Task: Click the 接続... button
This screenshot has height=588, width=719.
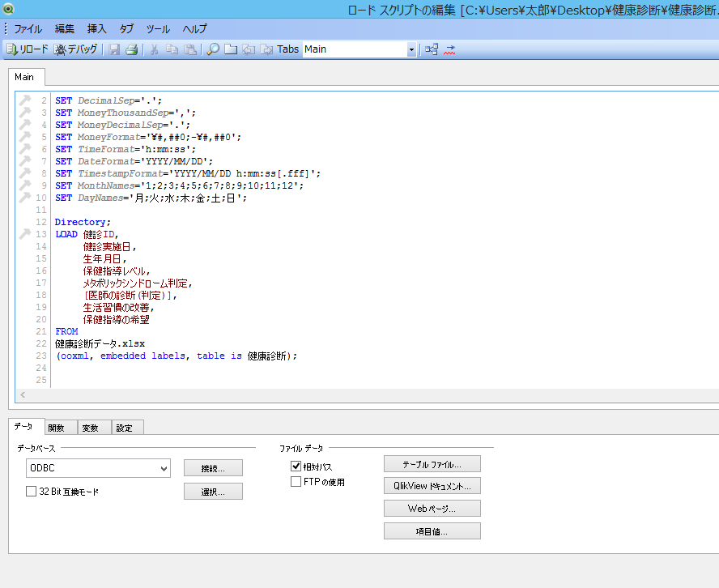Action: click(x=213, y=468)
